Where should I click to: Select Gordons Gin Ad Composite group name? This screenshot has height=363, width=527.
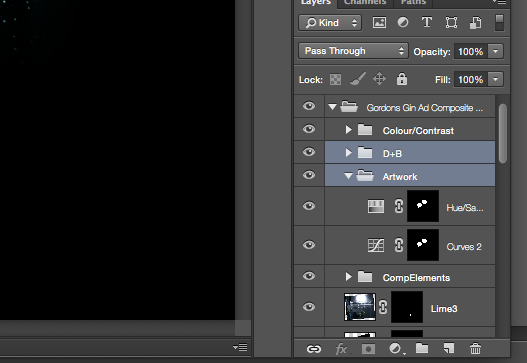pos(425,108)
